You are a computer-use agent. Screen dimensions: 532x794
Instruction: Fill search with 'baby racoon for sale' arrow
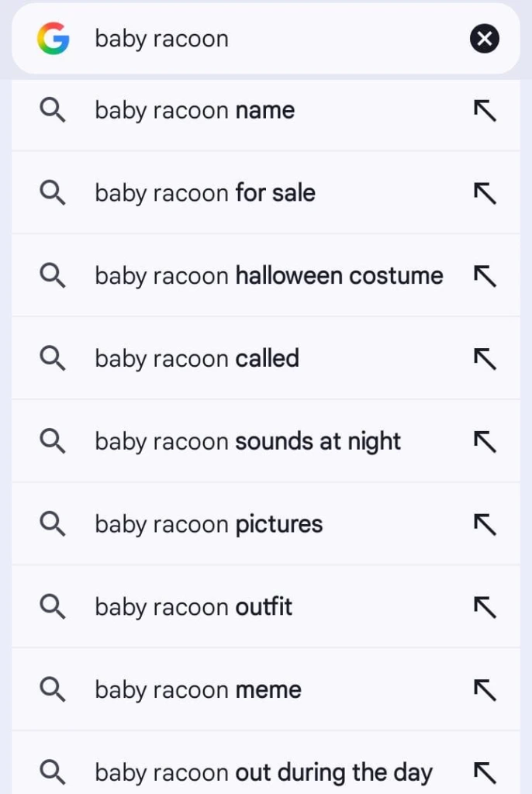(x=485, y=193)
